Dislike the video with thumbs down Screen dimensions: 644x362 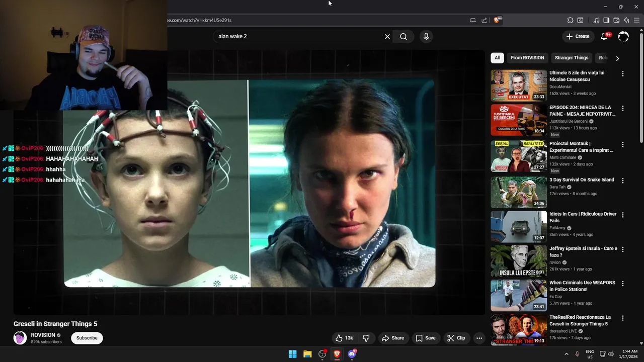point(366,338)
